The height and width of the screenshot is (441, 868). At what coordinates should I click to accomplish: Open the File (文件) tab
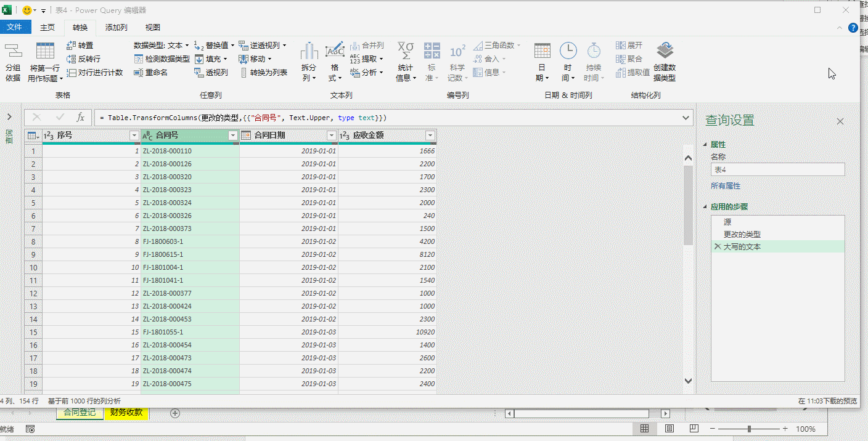(x=14, y=27)
